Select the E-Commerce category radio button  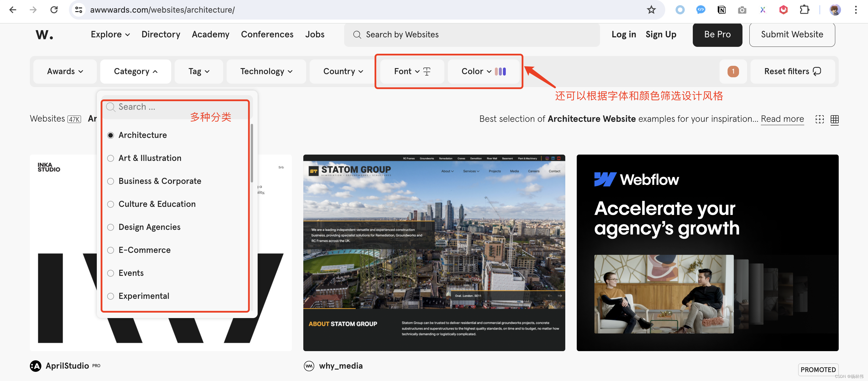click(x=111, y=250)
